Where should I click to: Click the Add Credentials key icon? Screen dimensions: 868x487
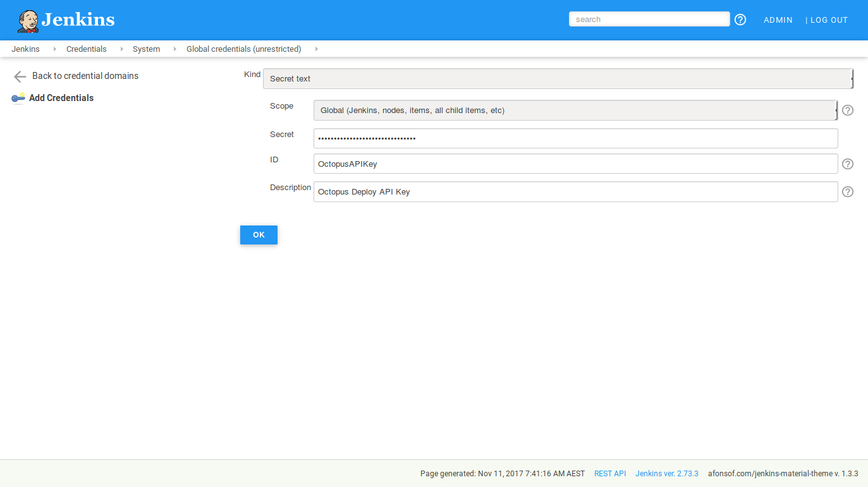(x=18, y=98)
